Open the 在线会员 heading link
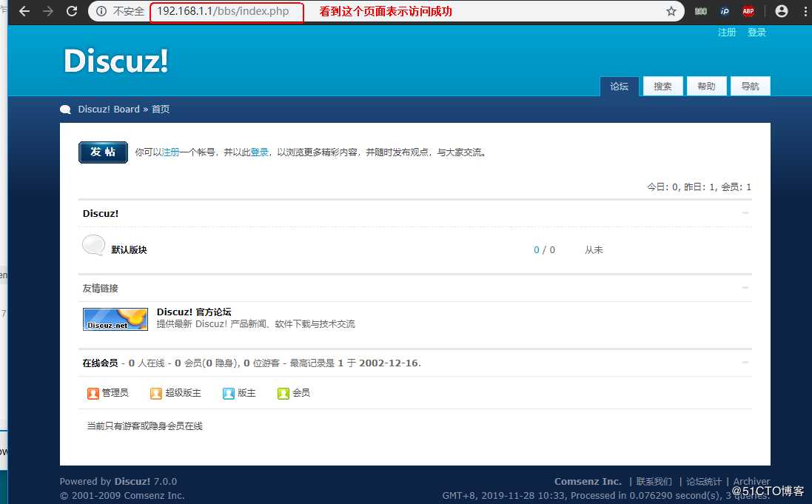 pyautogui.click(x=100, y=363)
